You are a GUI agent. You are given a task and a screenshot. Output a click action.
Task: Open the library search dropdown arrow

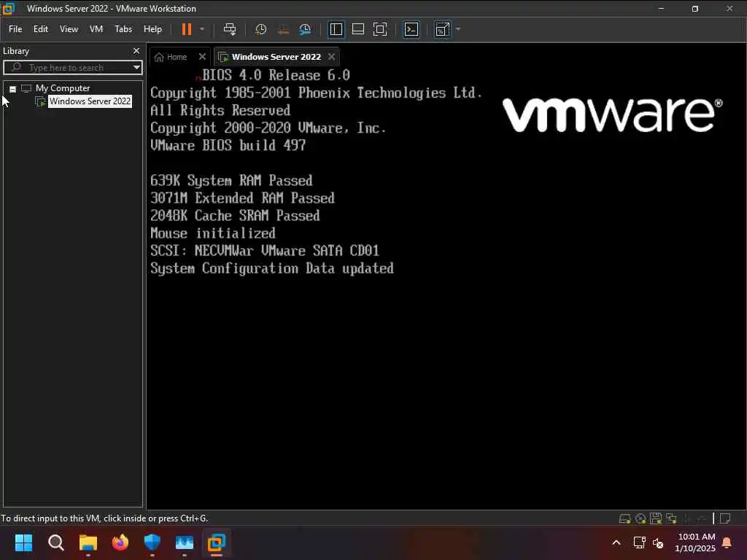tap(136, 68)
